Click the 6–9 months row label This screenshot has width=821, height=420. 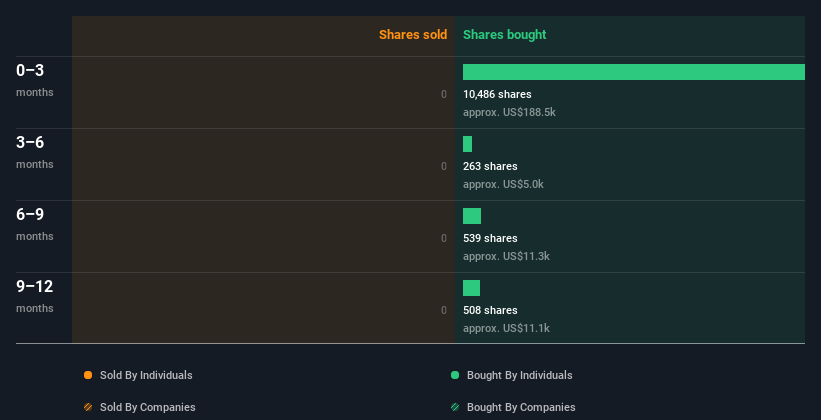pos(35,224)
